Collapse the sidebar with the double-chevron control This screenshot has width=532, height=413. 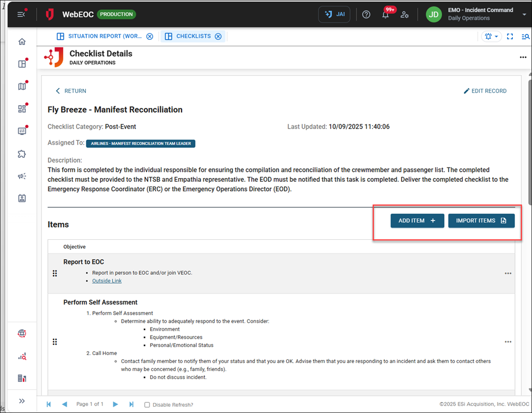(21, 400)
